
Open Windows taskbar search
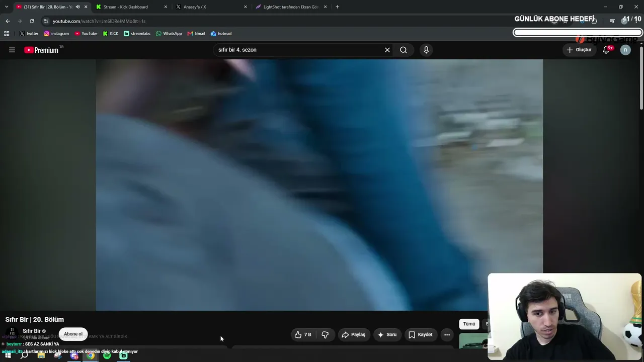point(24,355)
